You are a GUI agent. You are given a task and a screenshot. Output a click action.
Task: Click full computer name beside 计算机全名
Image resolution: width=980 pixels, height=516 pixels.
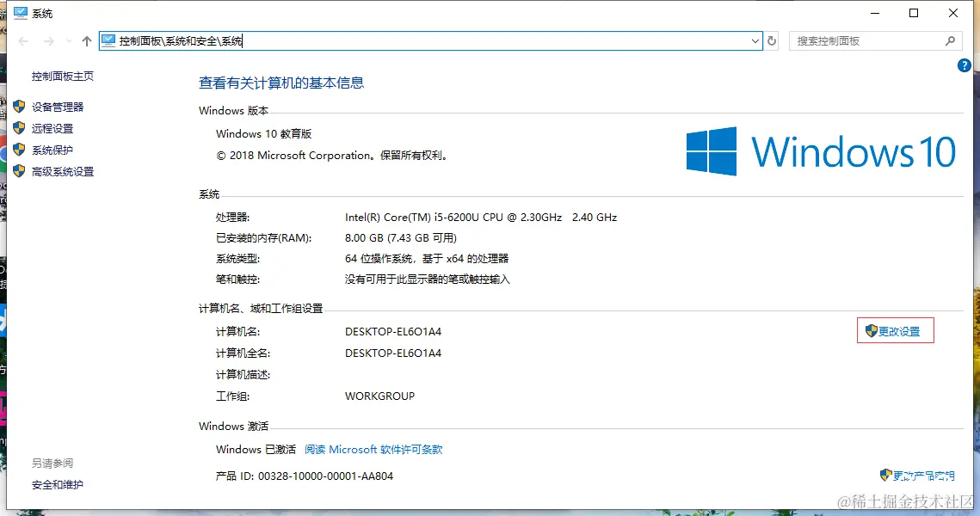tap(393, 353)
